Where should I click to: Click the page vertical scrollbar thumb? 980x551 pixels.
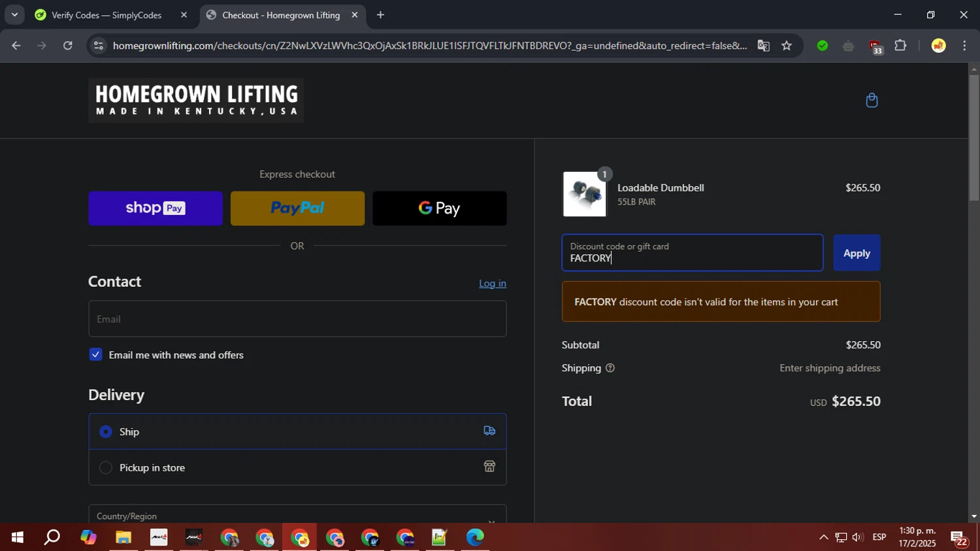pyautogui.click(x=973, y=137)
